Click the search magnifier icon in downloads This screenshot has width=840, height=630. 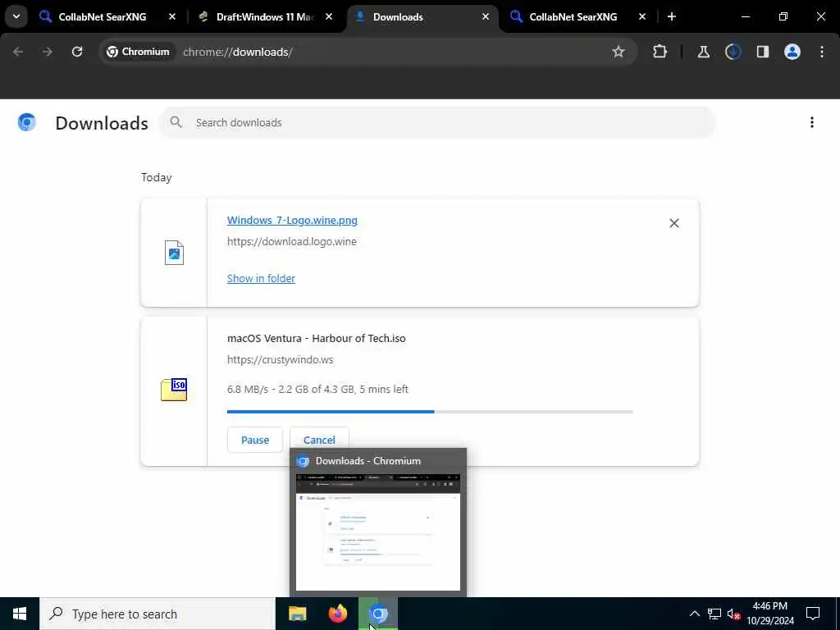(x=176, y=122)
